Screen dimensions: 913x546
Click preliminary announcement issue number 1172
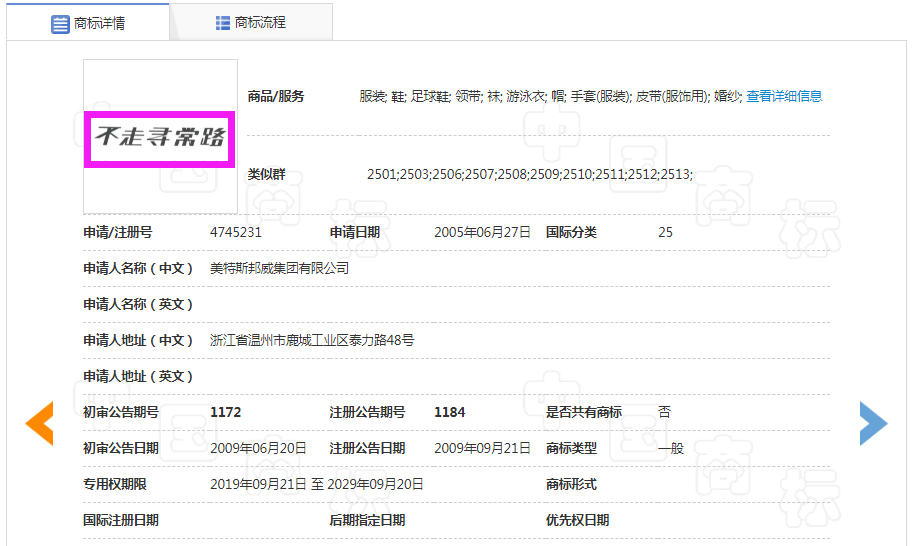(226, 412)
